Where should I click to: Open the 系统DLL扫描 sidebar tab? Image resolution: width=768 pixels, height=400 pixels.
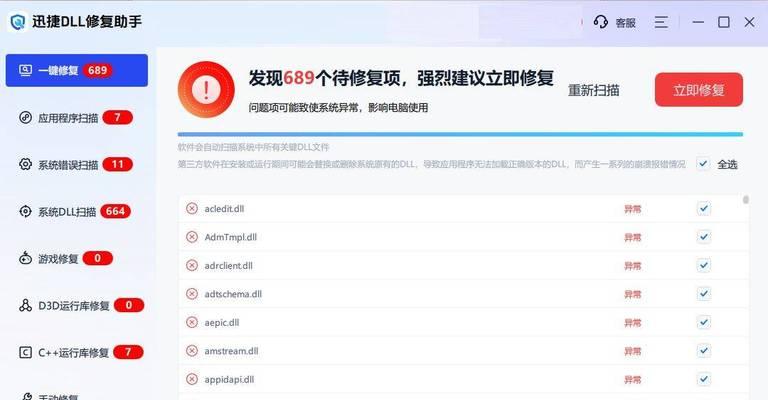click(x=77, y=212)
